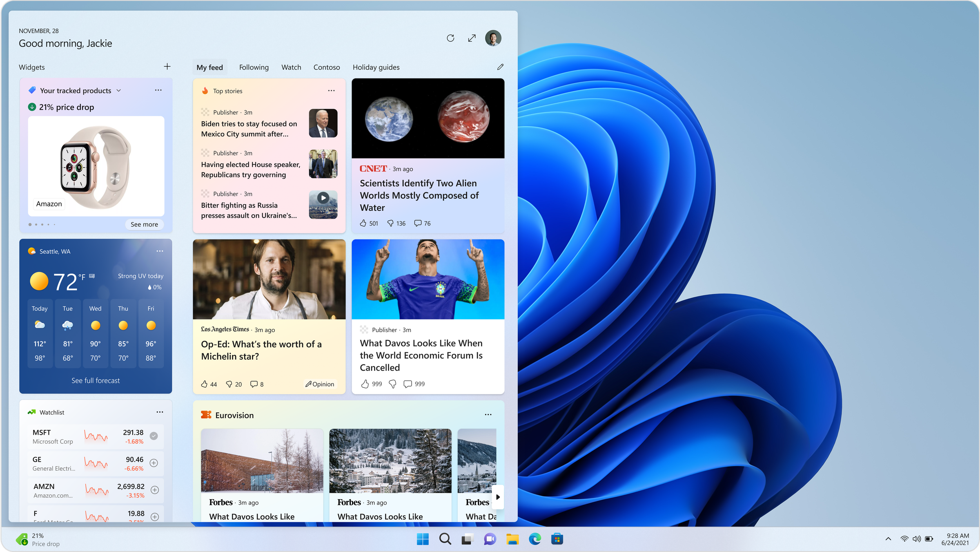Open Biden Mexico City summit story
The image size is (980, 552).
[x=249, y=129]
